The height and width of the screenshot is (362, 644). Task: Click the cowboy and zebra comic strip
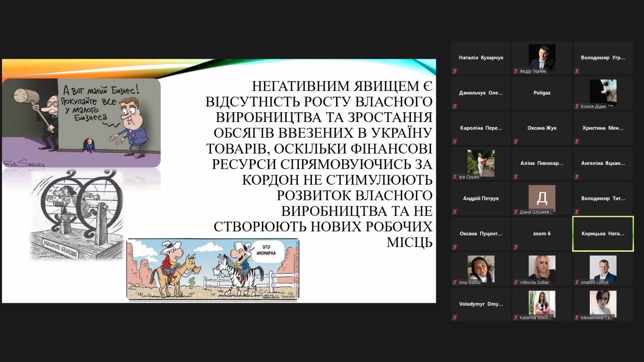coord(213,269)
